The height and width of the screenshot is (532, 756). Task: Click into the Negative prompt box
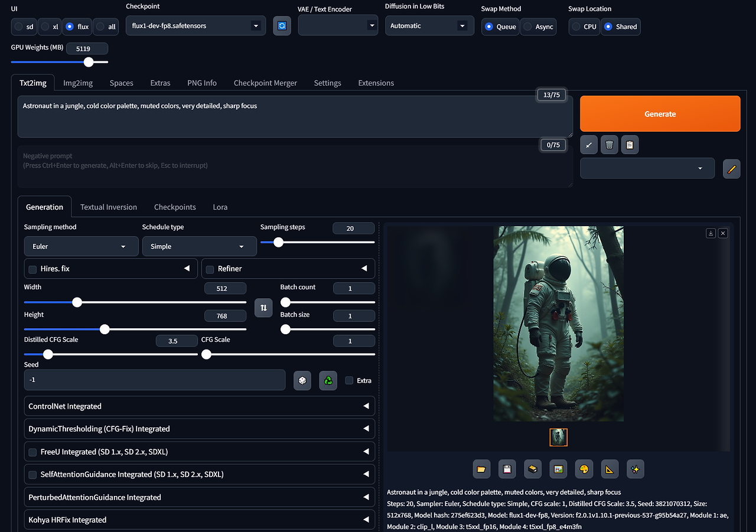pyautogui.click(x=295, y=167)
